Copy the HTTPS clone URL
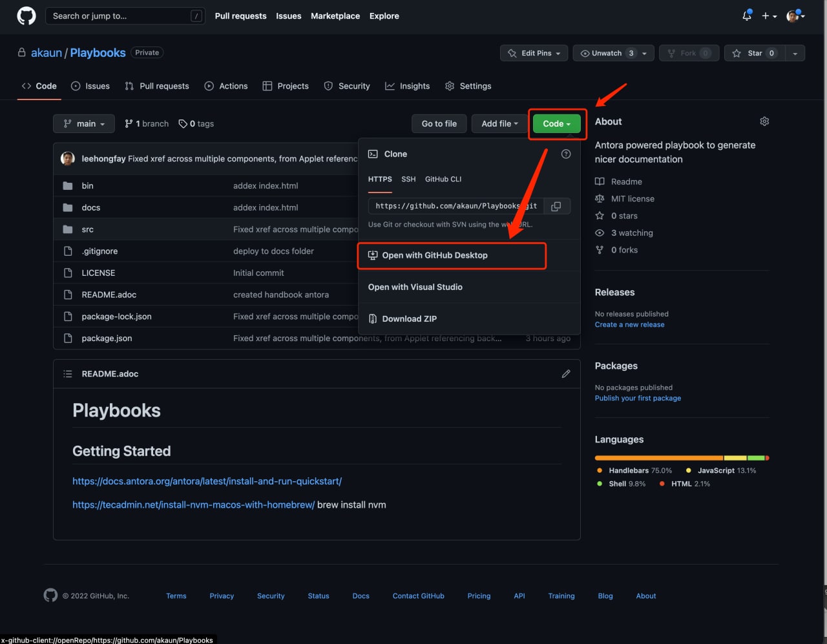This screenshot has width=827, height=644. click(x=556, y=206)
